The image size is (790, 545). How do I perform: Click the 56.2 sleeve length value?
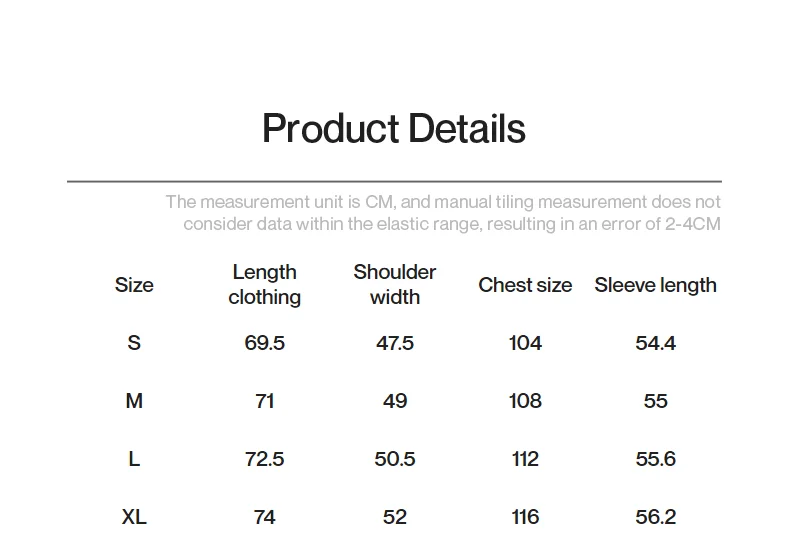coord(655,517)
